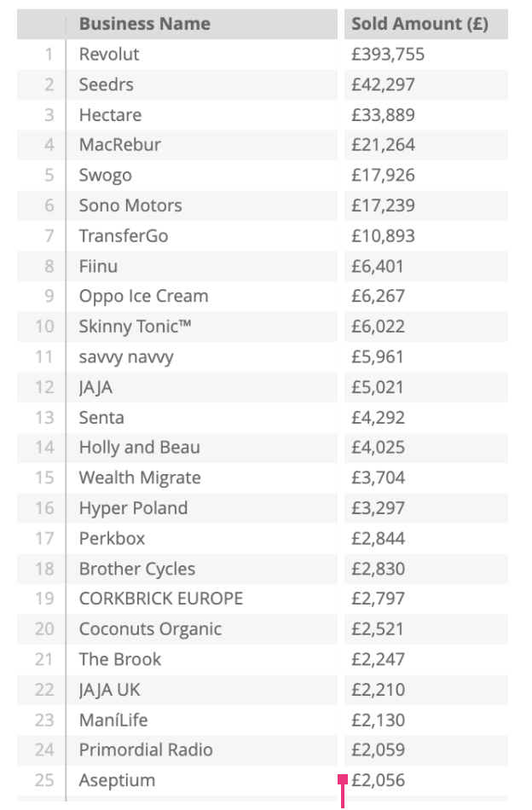Select the £2,056 amount for Aseptium

pyautogui.click(x=378, y=780)
